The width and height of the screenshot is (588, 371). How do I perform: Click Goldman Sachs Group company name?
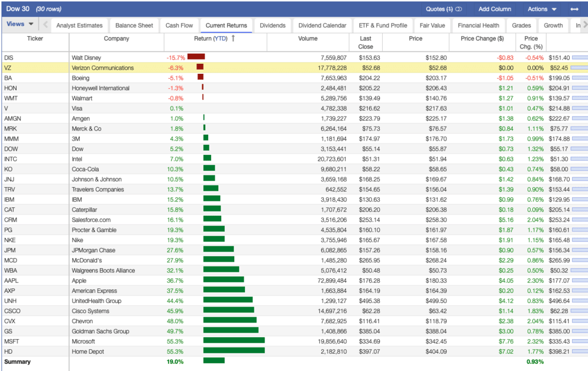[100, 331]
